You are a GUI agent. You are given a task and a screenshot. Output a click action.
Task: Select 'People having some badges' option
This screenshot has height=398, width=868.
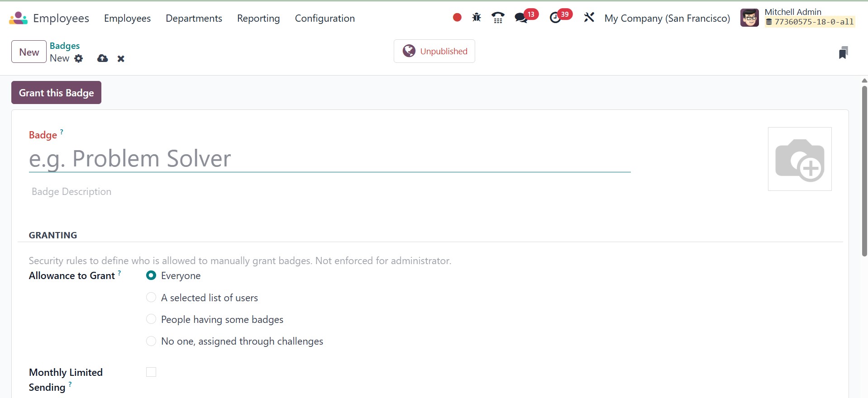point(151,319)
